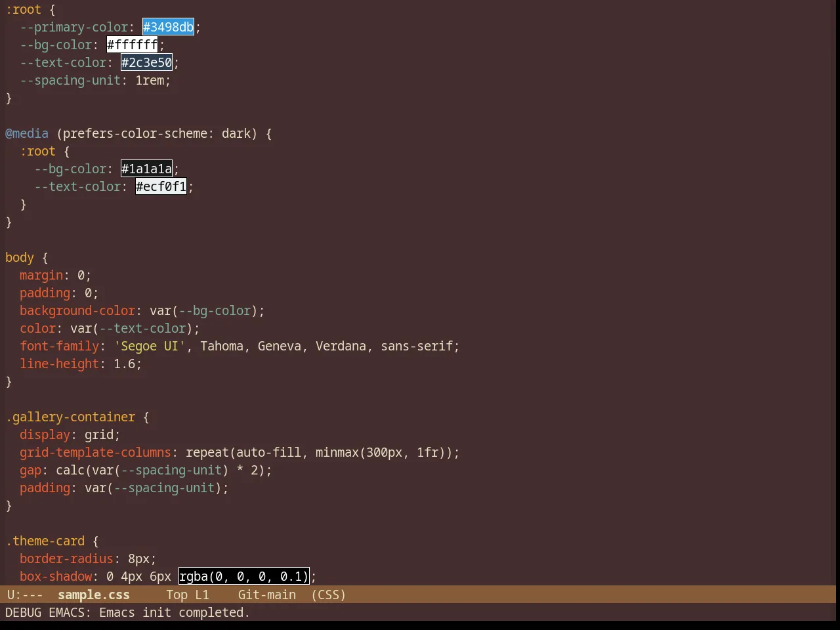Click the sample.css buffer name in mode line
This screenshot has width=840, height=630.
[94, 595]
